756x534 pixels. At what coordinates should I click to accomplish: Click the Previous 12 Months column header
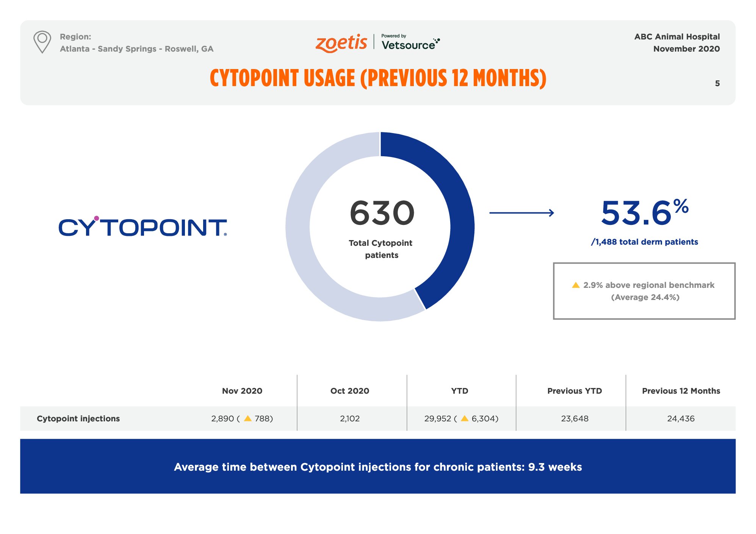click(x=681, y=391)
